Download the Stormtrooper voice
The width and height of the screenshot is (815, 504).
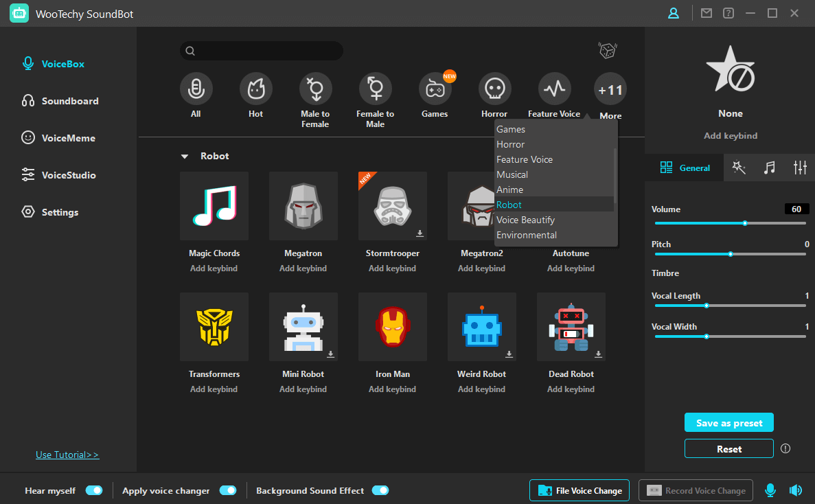[420, 233]
